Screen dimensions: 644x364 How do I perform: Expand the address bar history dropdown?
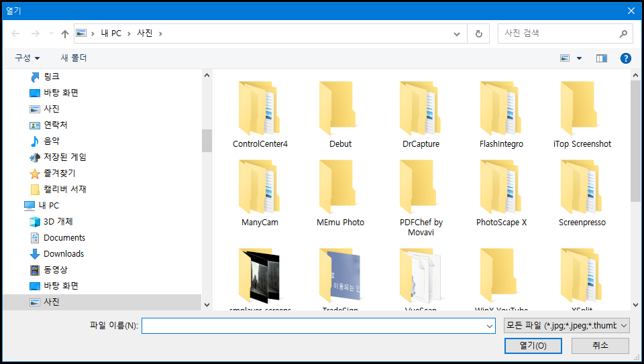tap(457, 34)
